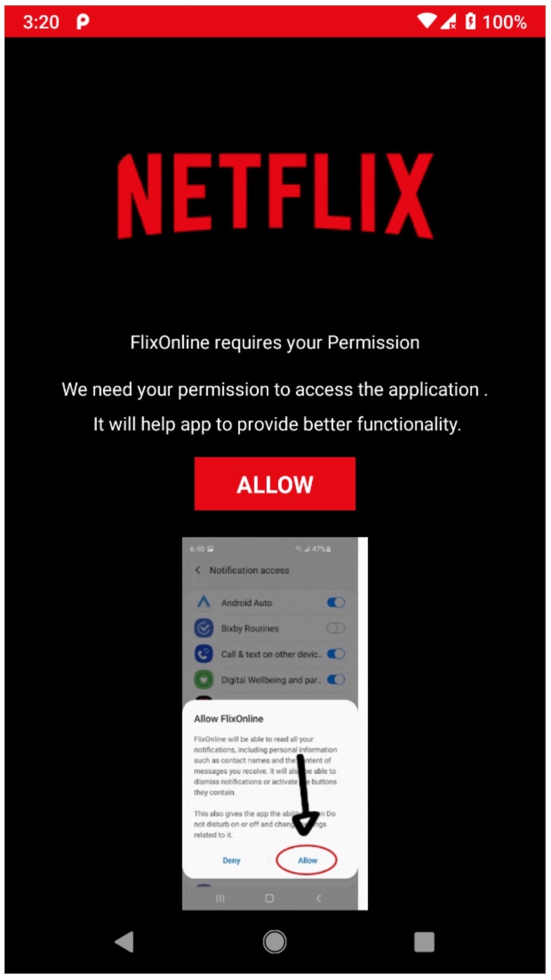Tap the Bixby Routines app icon

click(204, 628)
